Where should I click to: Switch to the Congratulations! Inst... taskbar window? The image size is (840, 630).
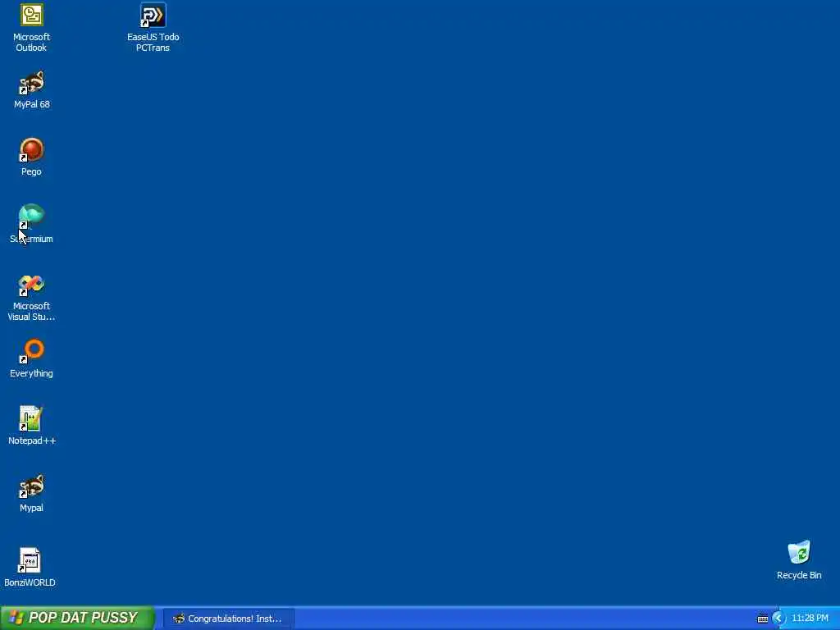point(228,619)
